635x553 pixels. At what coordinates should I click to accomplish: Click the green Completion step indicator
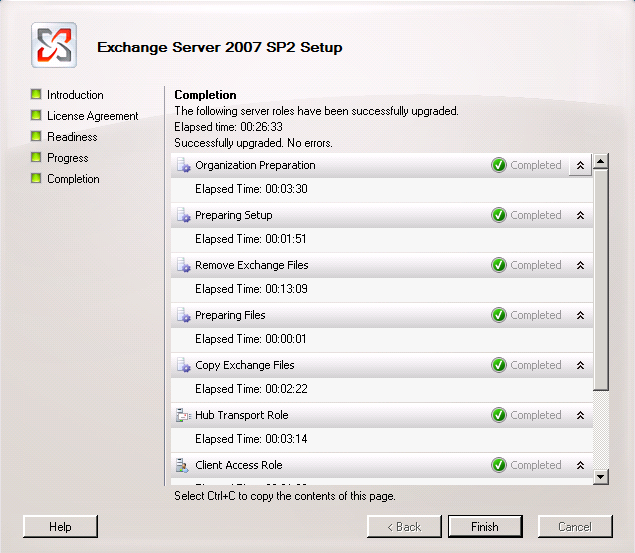coord(36,179)
